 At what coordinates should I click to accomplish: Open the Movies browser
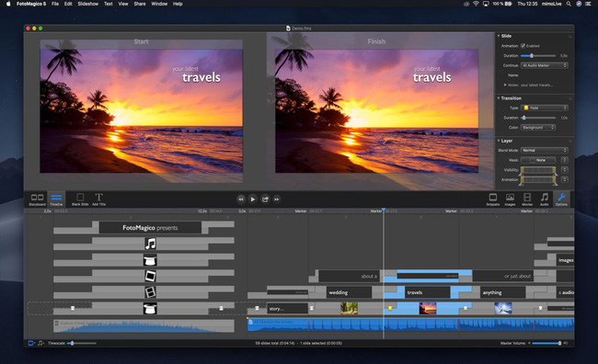coord(527,199)
